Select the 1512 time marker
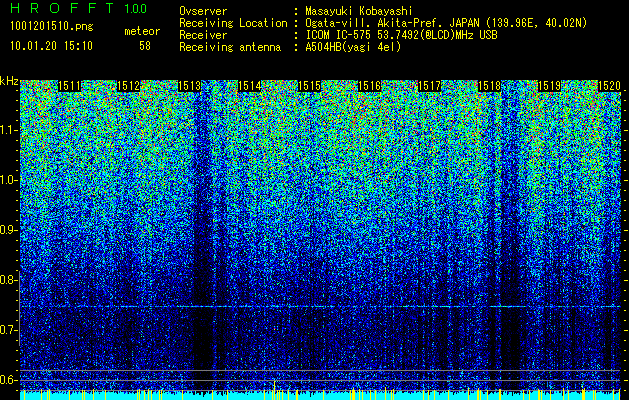 tap(129, 86)
